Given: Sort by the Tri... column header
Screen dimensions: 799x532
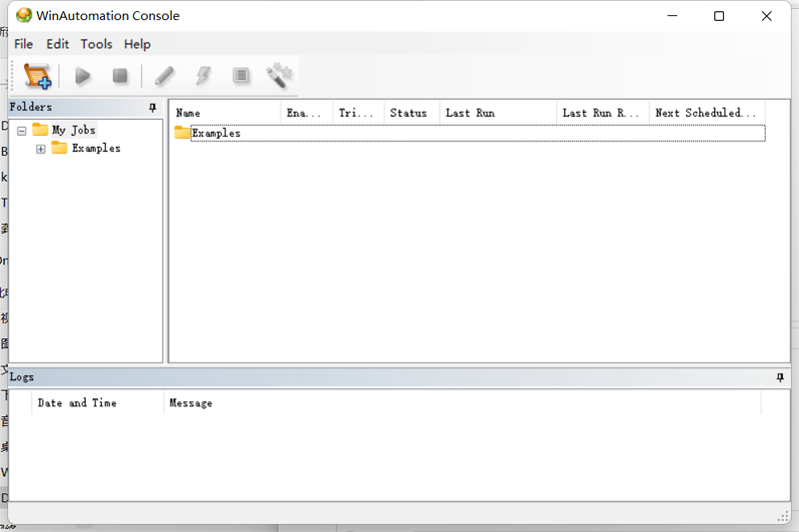Looking at the screenshot, I should [x=359, y=113].
